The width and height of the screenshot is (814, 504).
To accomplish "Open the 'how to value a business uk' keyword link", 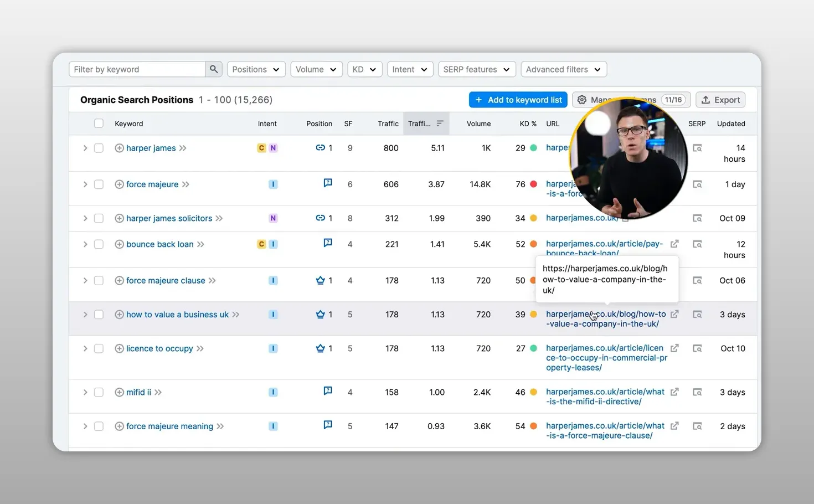I will pyautogui.click(x=177, y=315).
